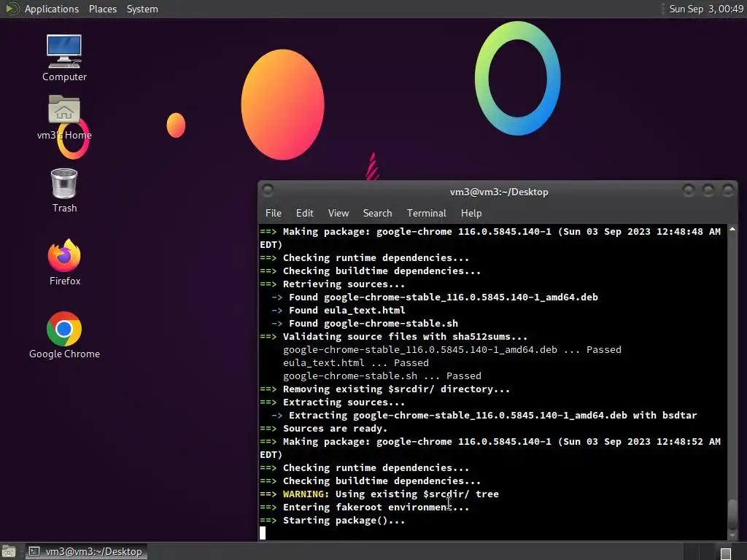Click 'Found eula_text.html' line
Viewport: 747px width, 560px height.
[x=338, y=311]
